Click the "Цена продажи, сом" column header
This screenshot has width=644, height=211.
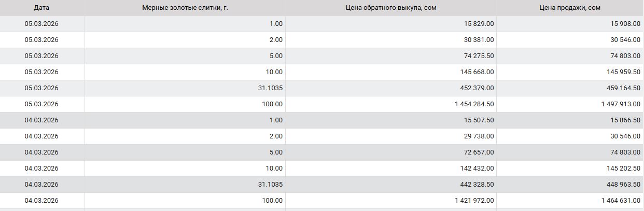tap(570, 8)
